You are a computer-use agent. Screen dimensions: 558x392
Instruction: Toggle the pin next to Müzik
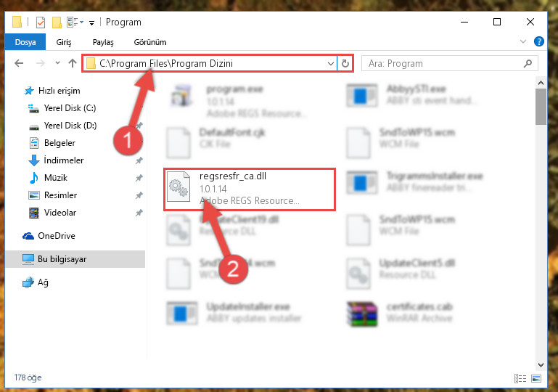(139, 178)
